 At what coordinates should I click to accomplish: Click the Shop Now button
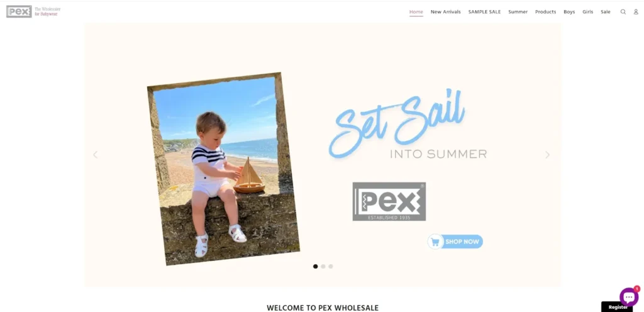point(455,242)
